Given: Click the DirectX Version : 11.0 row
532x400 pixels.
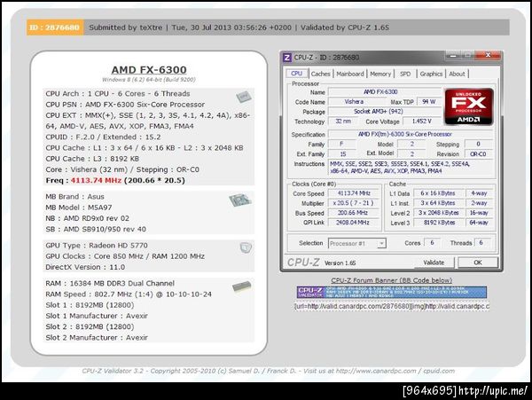Looking at the screenshot, I should click(x=85, y=267).
